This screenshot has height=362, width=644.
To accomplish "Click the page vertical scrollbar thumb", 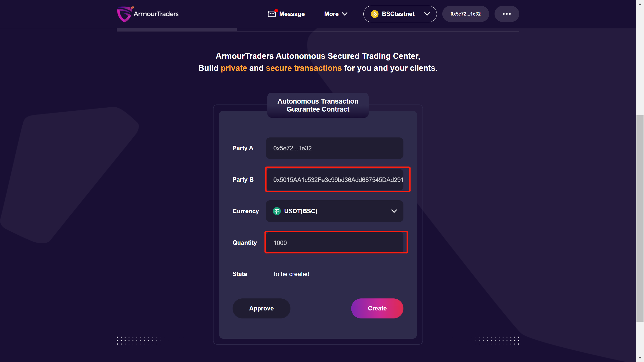I will (640, 218).
